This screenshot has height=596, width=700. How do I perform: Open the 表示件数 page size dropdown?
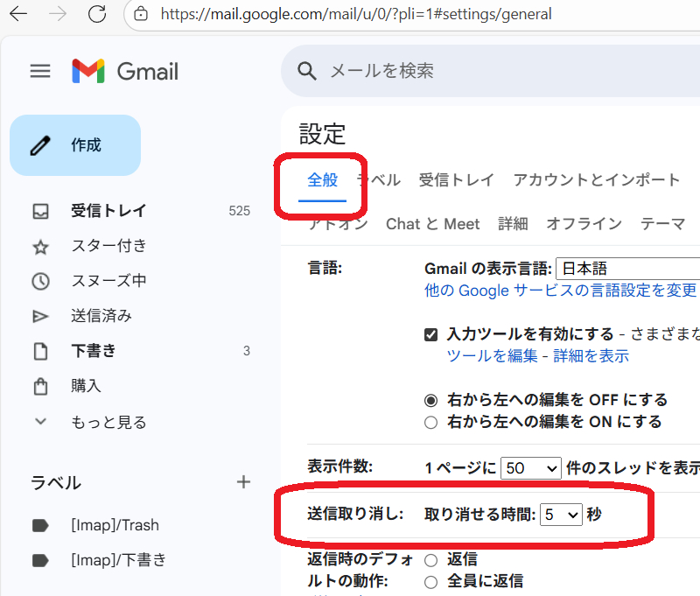tap(530, 468)
